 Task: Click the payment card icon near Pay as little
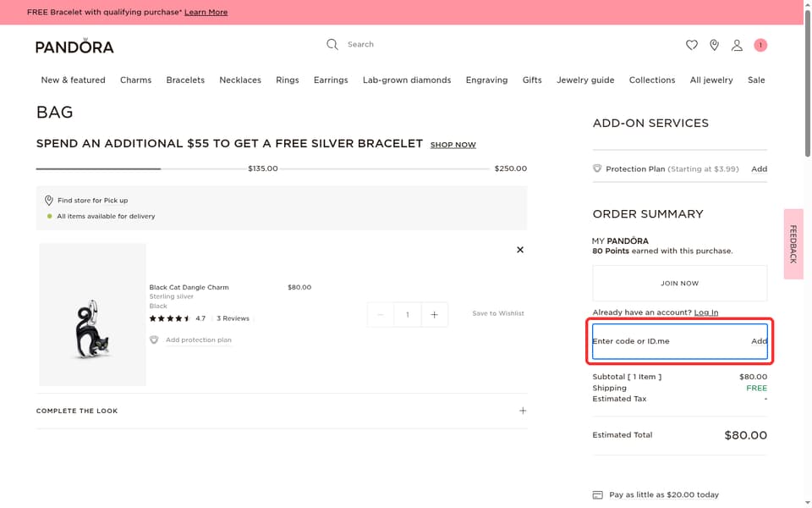pos(598,495)
